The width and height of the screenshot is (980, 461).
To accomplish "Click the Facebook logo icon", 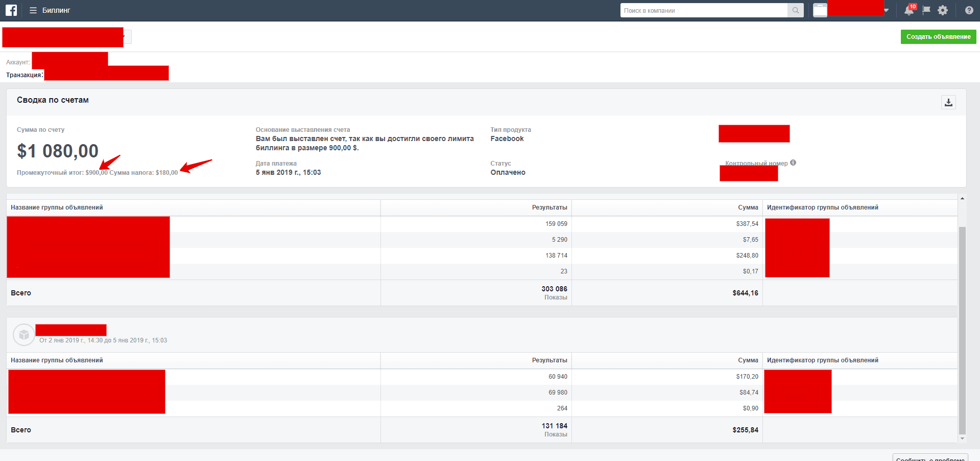I will click(11, 10).
